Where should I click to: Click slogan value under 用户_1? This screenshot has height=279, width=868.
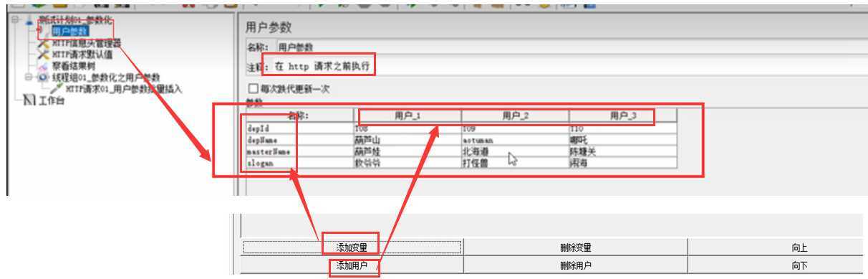click(x=407, y=162)
